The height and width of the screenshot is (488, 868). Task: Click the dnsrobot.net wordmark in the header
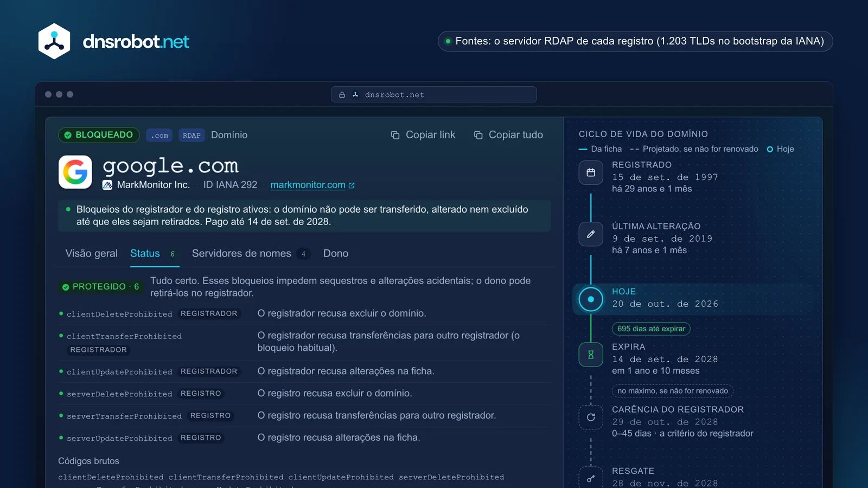point(136,42)
